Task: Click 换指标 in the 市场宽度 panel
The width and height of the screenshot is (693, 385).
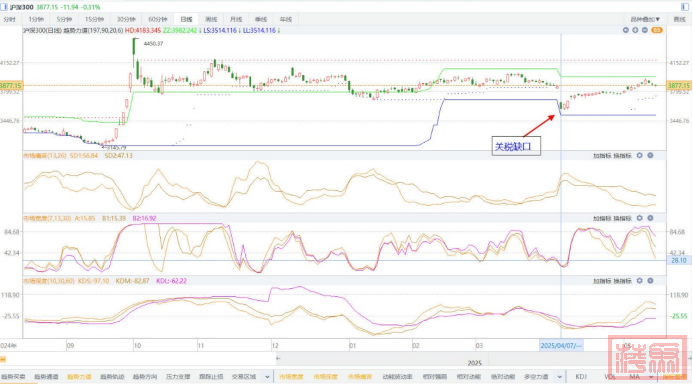Action: [x=623, y=218]
